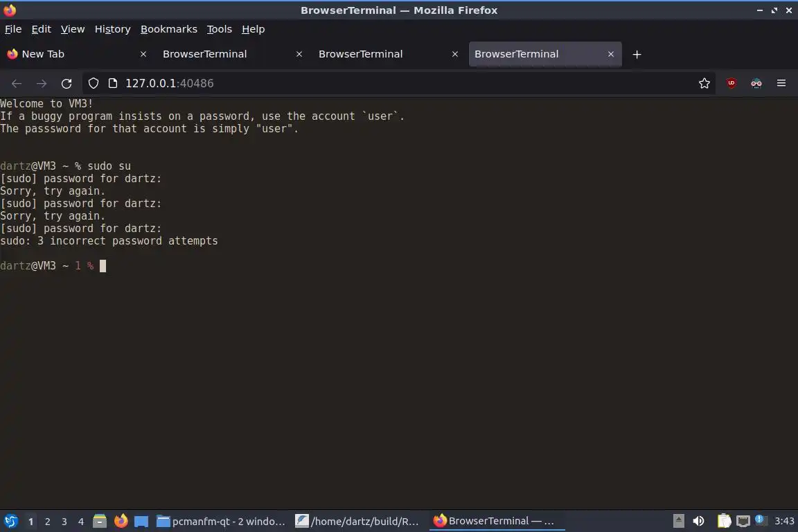This screenshot has height=532, width=798.
Task: Open the View menu
Action: [73, 29]
